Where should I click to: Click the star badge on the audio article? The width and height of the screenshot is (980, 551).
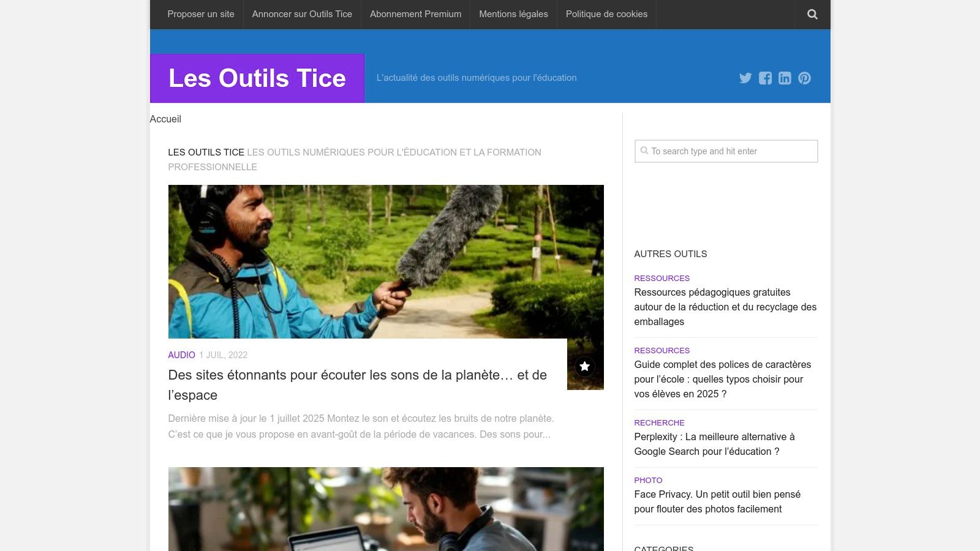coord(585,366)
